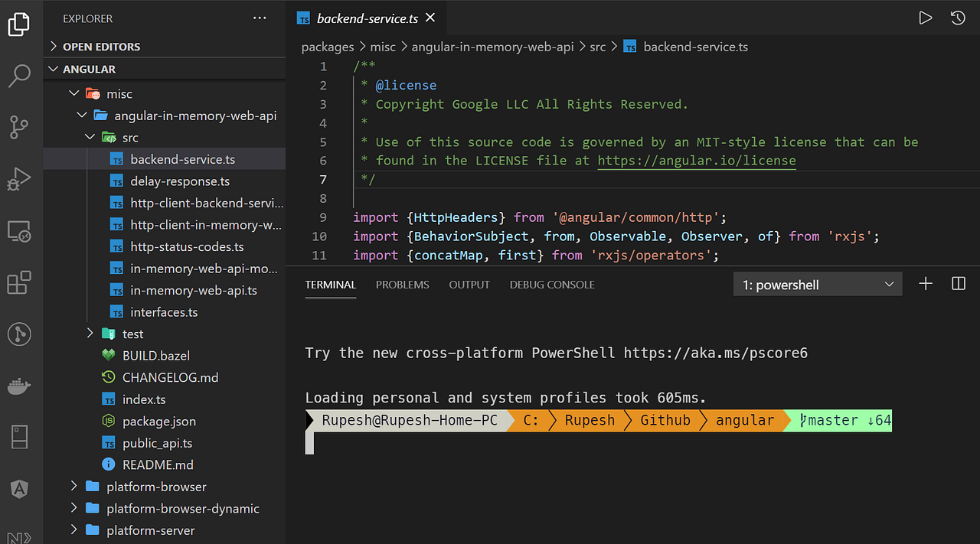980x544 pixels.
Task: Close the backend-service.ts editor tab
Action: coord(432,18)
